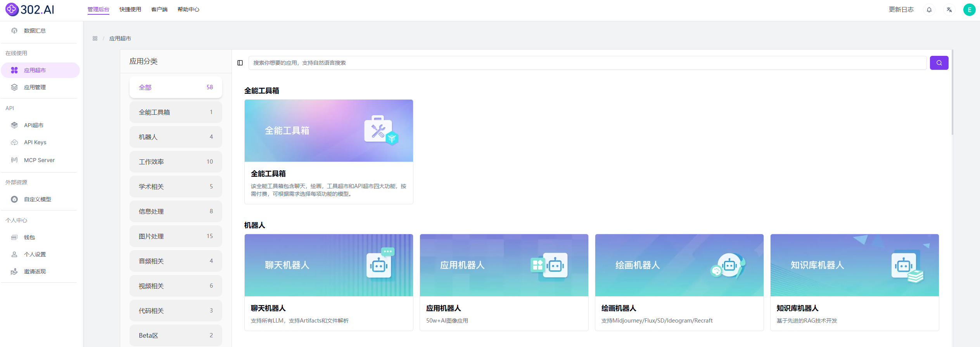Open the user avatar E
980x347 pixels.
pos(970,10)
